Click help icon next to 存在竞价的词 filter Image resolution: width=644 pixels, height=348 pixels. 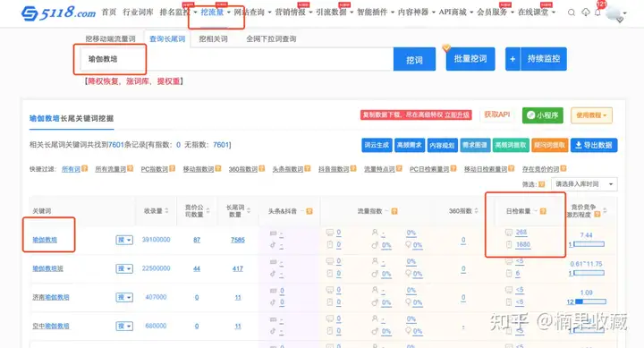pyautogui.click(x=563, y=168)
